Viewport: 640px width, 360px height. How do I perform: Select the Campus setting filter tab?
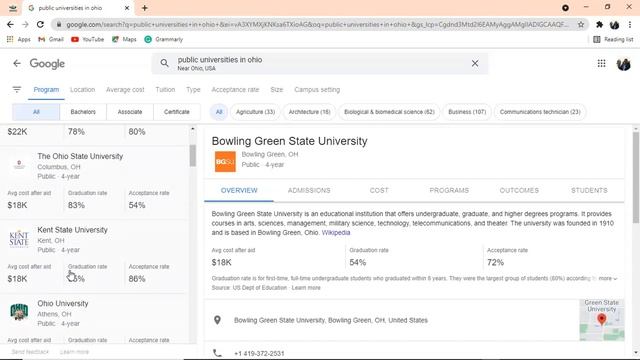[317, 90]
